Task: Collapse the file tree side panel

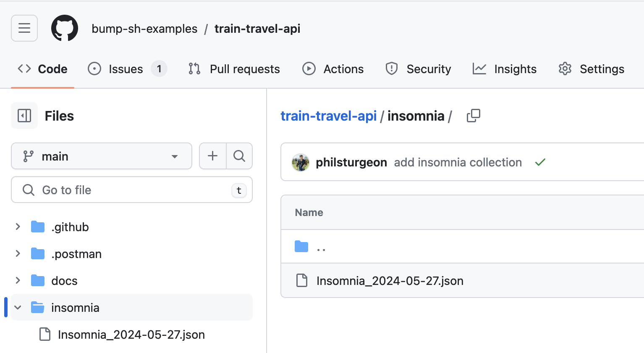Action: pos(24,116)
